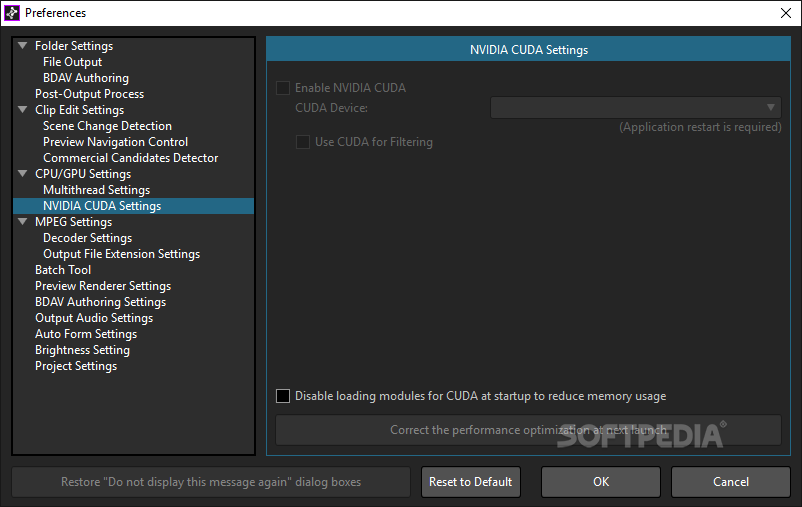The width and height of the screenshot is (802, 507).
Task: Click the Application restart is required note
Action: click(x=700, y=127)
